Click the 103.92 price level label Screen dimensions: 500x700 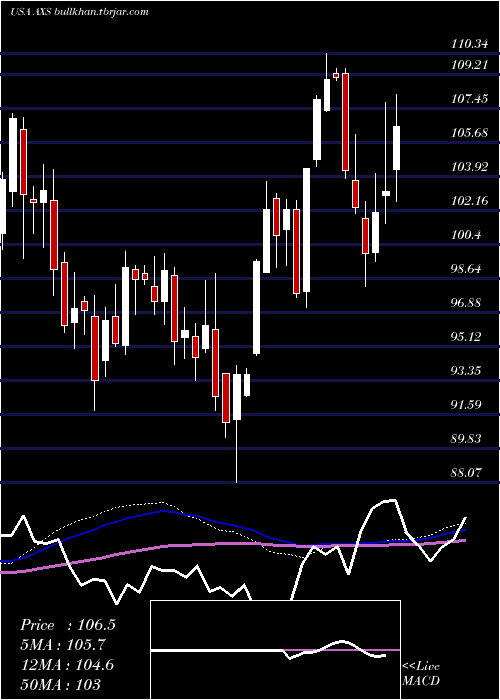pos(469,167)
